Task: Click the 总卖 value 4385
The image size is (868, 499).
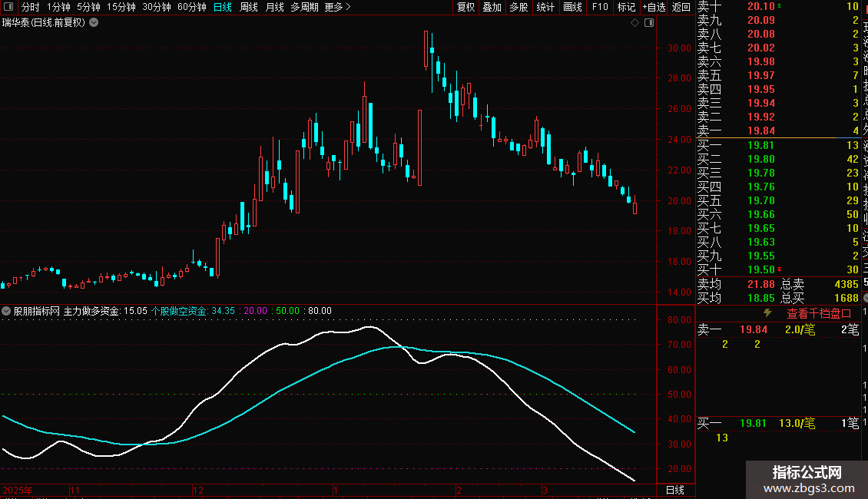Action: point(846,284)
